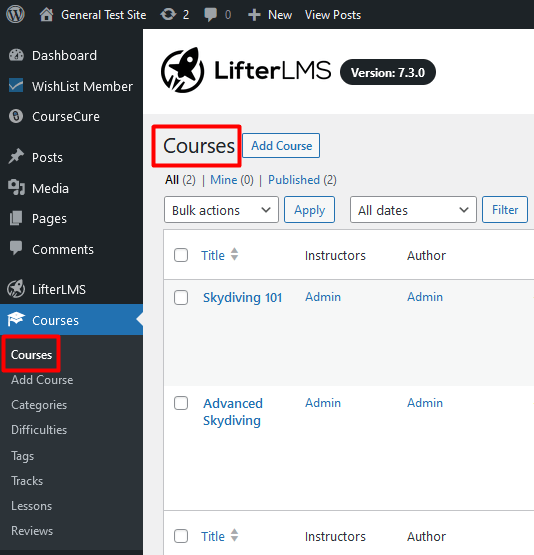The width and height of the screenshot is (534, 555).
Task: Open Comments in the sidebar
Action: [63, 250]
